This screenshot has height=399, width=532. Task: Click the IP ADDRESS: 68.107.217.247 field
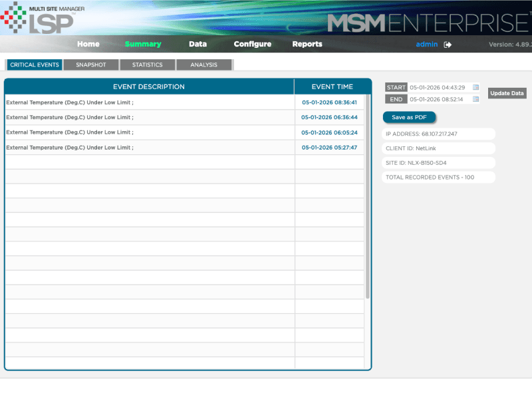(x=438, y=134)
